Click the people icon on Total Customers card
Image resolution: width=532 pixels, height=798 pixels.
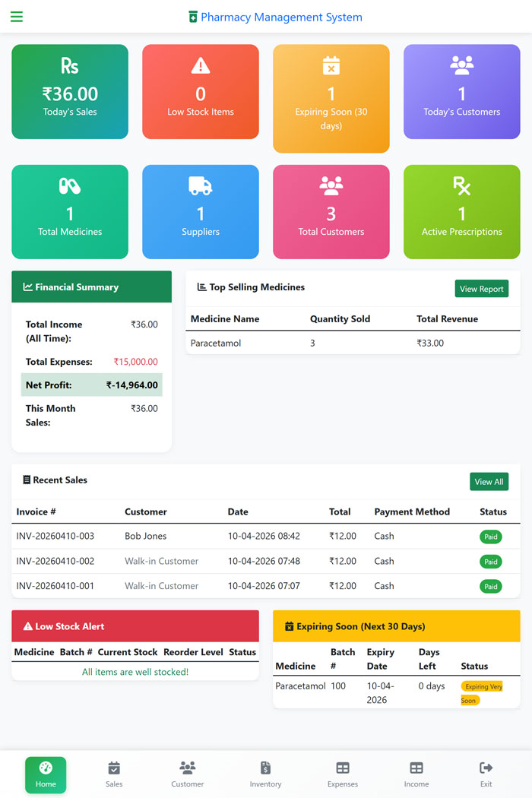pos(331,185)
